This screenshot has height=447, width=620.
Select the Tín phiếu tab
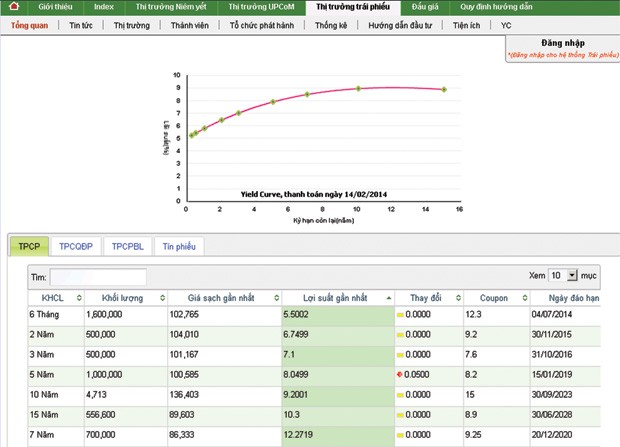click(180, 245)
